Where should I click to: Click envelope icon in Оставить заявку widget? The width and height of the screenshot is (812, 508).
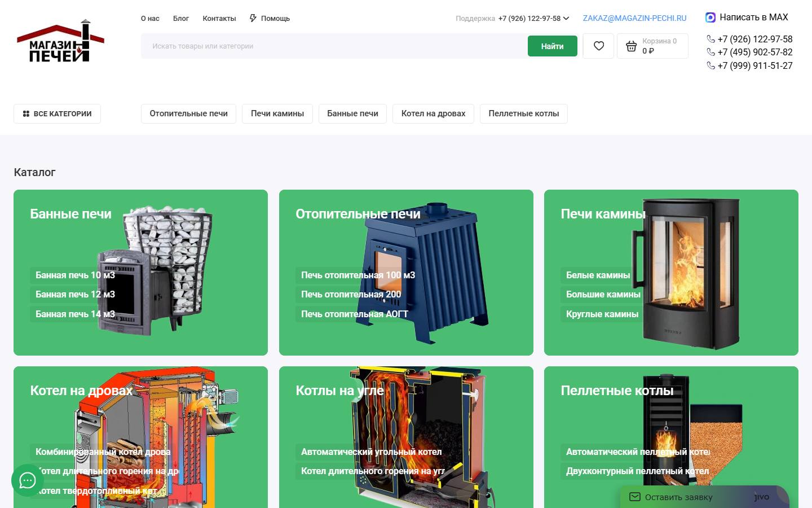click(x=635, y=497)
